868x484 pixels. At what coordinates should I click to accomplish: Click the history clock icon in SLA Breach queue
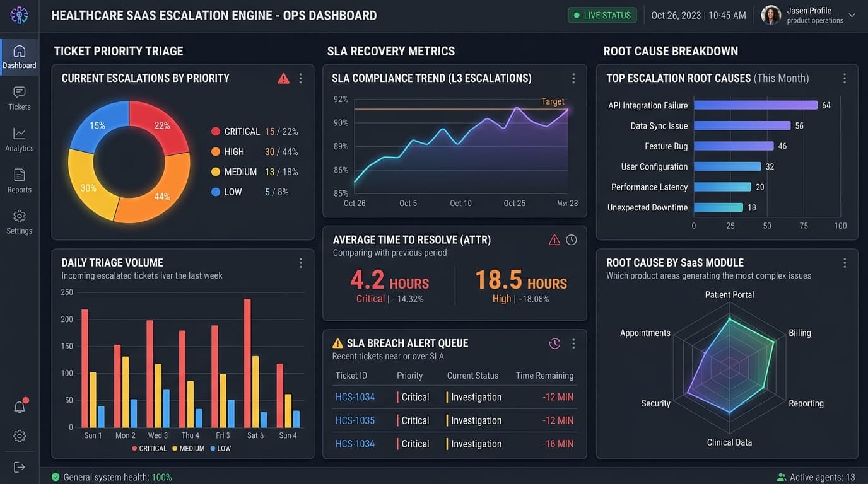[555, 343]
